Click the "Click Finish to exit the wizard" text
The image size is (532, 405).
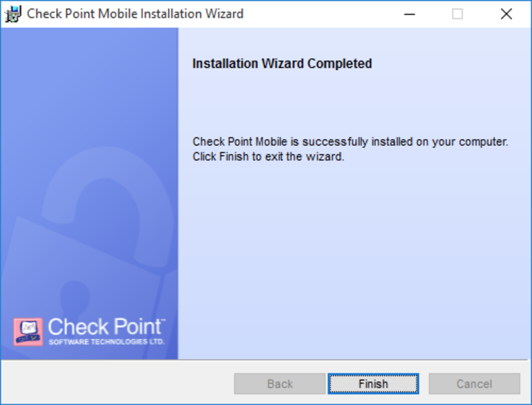(x=269, y=157)
